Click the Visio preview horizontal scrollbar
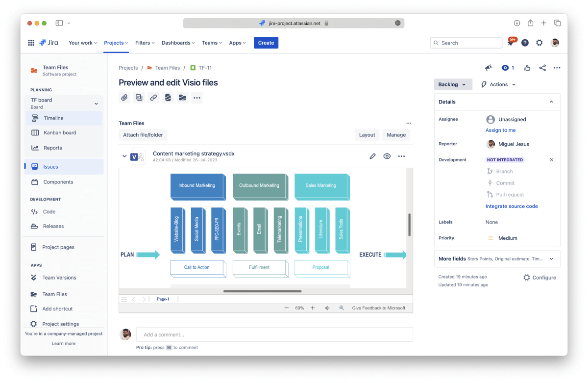This screenshot has height=383, width=588. [x=262, y=291]
